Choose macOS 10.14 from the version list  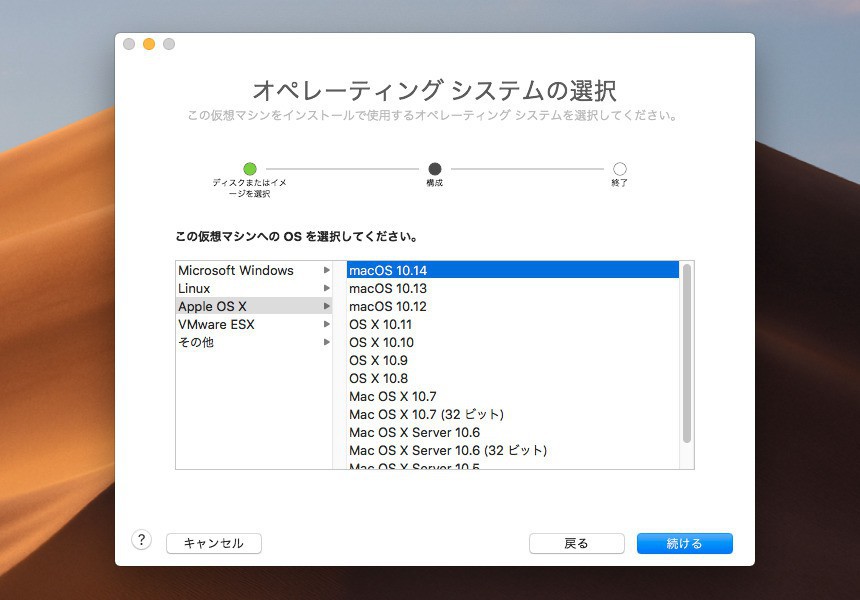pos(388,271)
